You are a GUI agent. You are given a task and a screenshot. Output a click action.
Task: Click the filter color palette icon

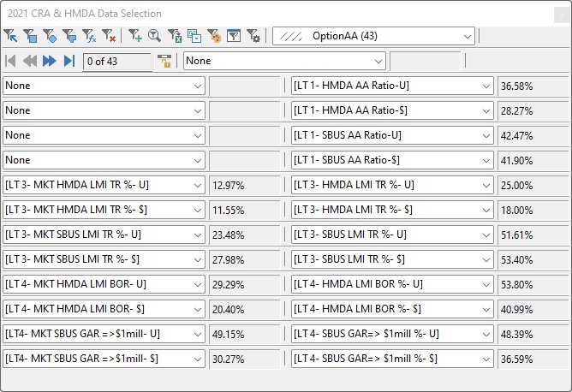(x=214, y=36)
